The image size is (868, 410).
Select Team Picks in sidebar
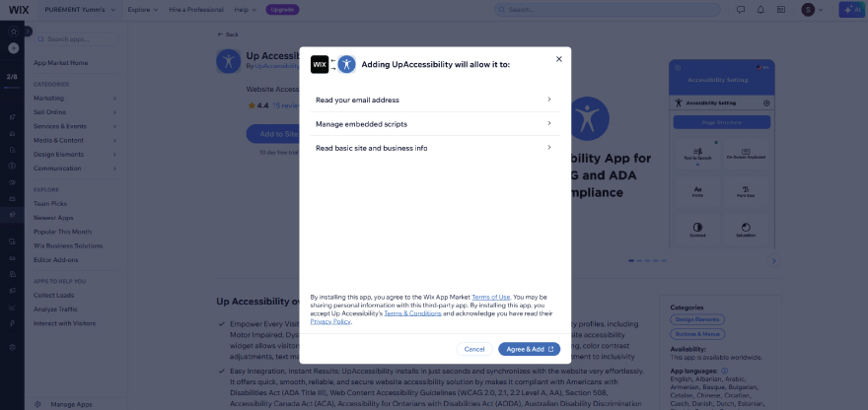click(50, 204)
